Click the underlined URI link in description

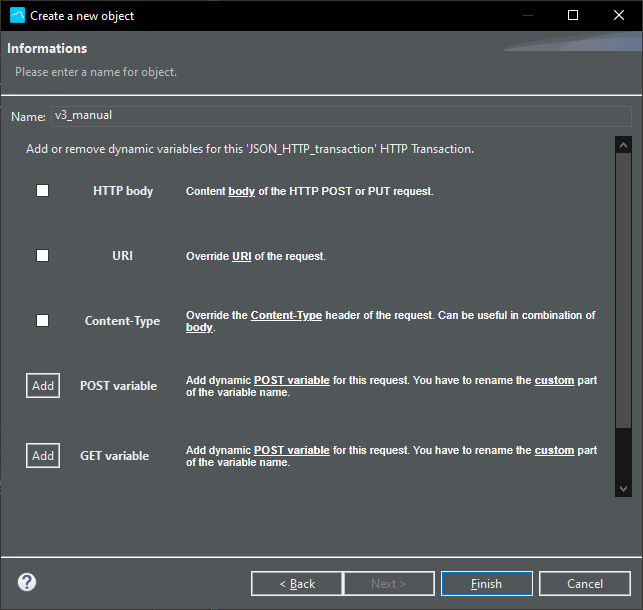pos(241,256)
